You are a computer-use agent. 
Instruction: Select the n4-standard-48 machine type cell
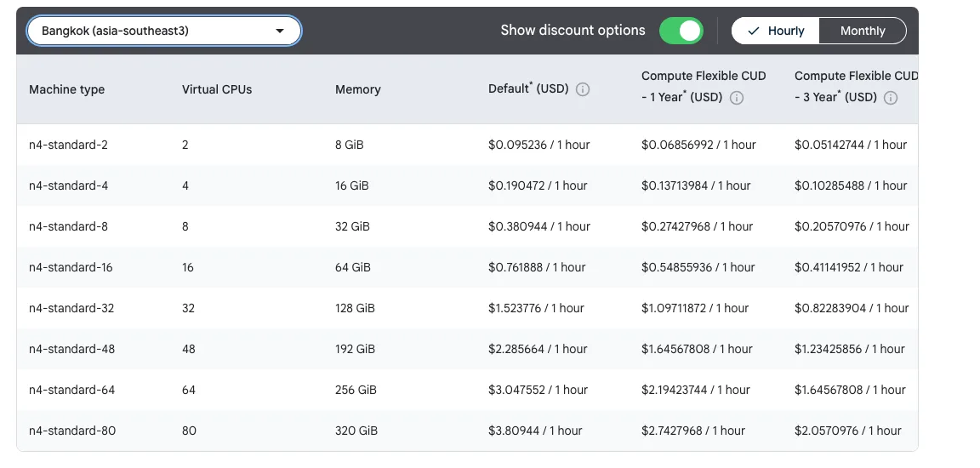(71, 349)
